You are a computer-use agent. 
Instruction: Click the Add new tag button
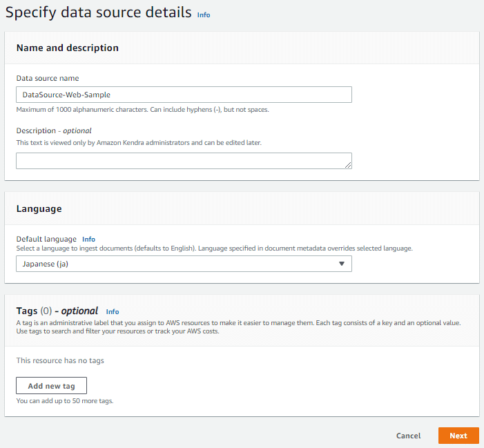pos(51,385)
